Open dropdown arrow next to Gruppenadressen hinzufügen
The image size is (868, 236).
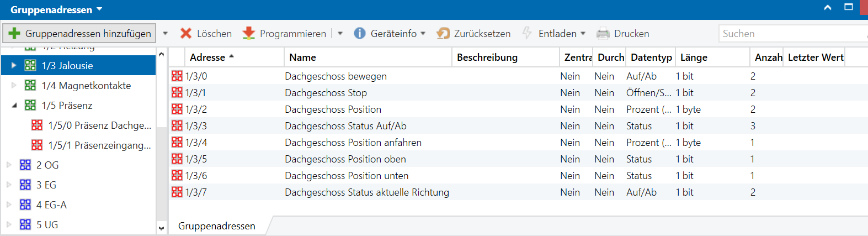tap(165, 33)
